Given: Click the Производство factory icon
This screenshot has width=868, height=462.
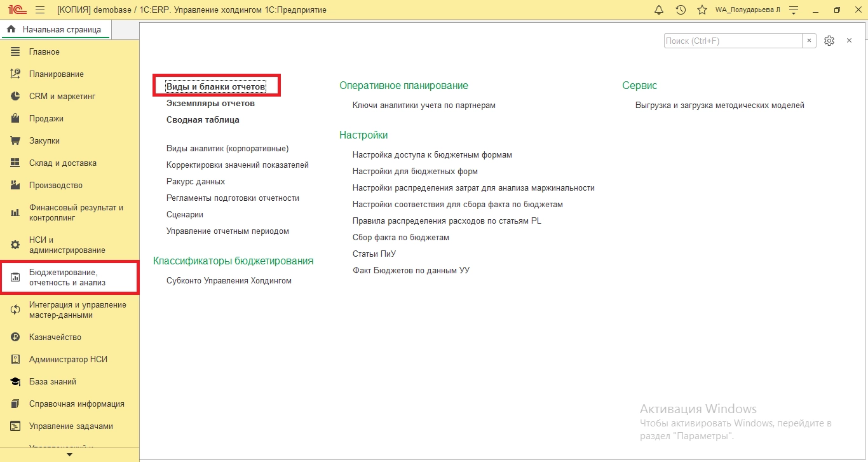Looking at the screenshot, I should point(15,185).
